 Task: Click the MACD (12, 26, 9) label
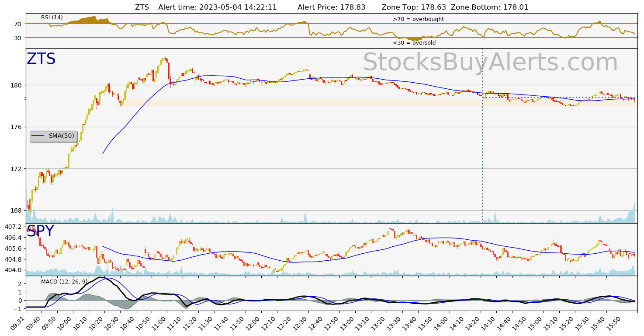tap(64, 282)
